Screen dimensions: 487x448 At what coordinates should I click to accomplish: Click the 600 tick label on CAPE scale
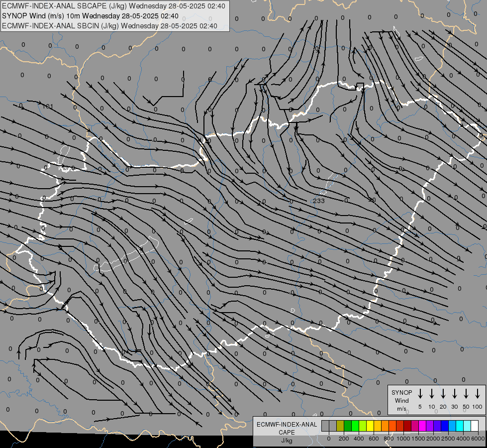374,439
